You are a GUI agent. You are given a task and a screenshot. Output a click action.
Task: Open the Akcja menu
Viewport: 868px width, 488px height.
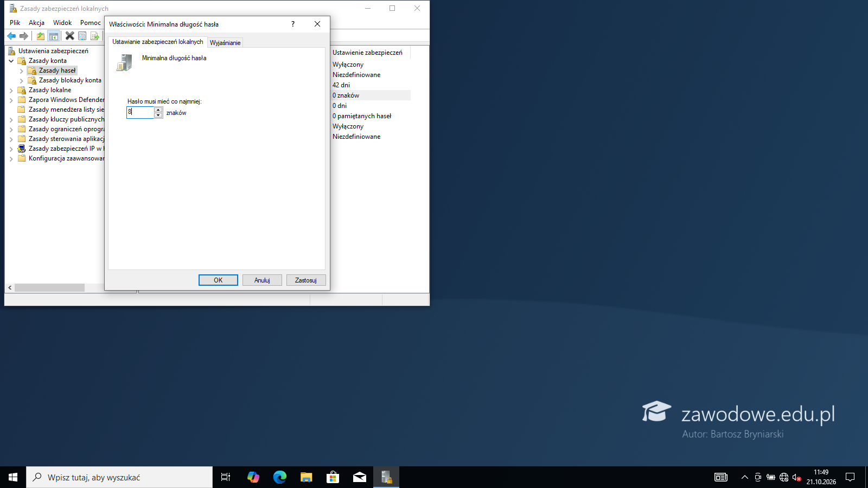tap(36, 23)
